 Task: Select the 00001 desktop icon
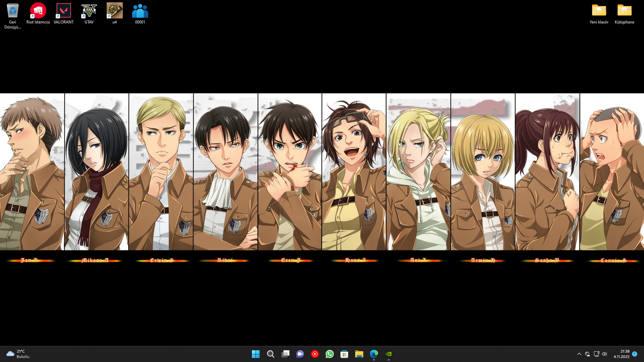click(140, 13)
